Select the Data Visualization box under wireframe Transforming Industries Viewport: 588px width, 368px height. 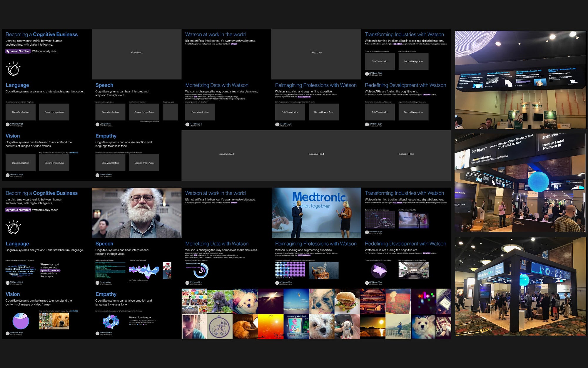tap(380, 61)
